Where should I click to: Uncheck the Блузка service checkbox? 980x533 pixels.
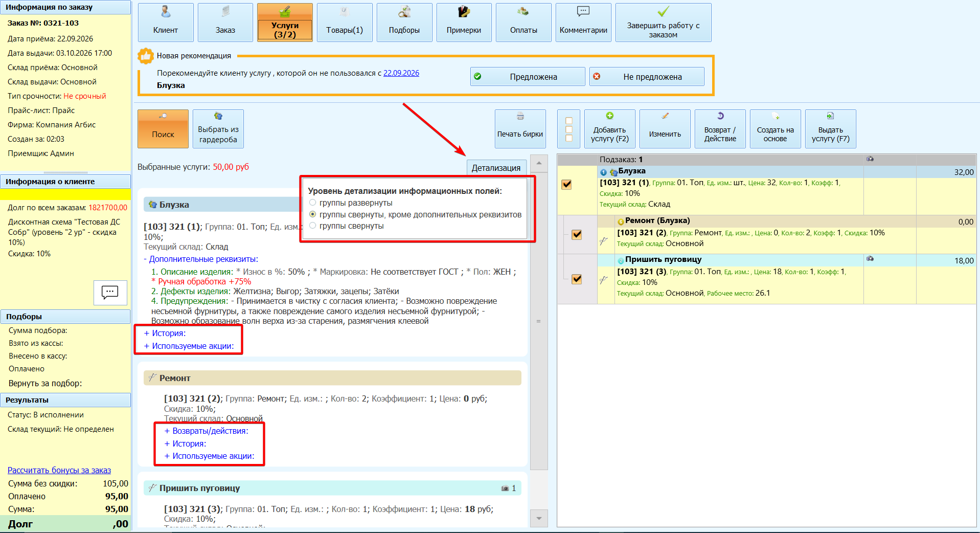566,184
